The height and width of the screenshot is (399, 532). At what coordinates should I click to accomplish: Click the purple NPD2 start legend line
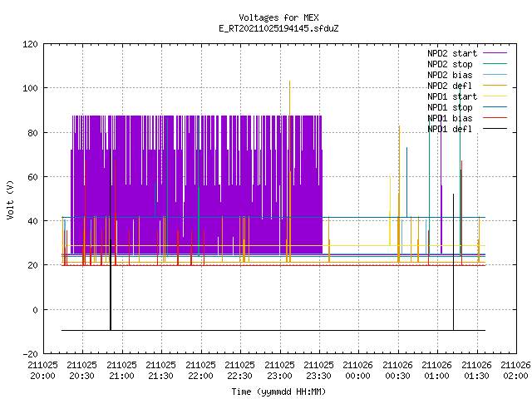(x=495, y=53)
